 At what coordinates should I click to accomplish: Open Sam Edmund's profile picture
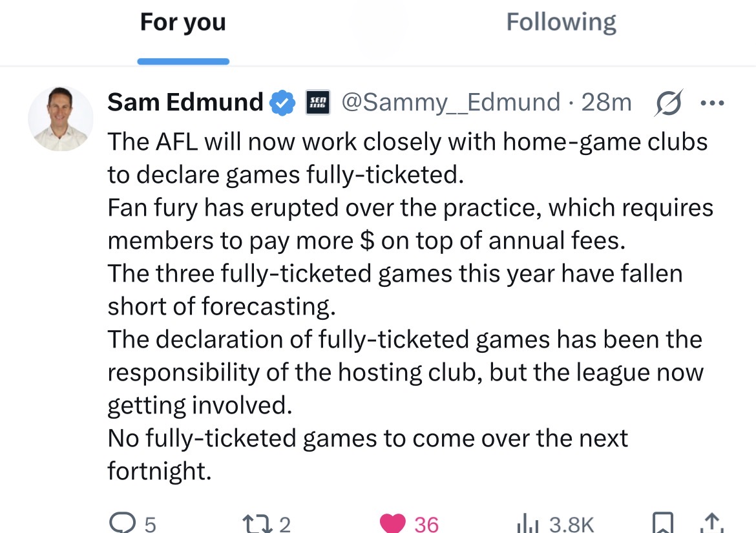(60, 119)
